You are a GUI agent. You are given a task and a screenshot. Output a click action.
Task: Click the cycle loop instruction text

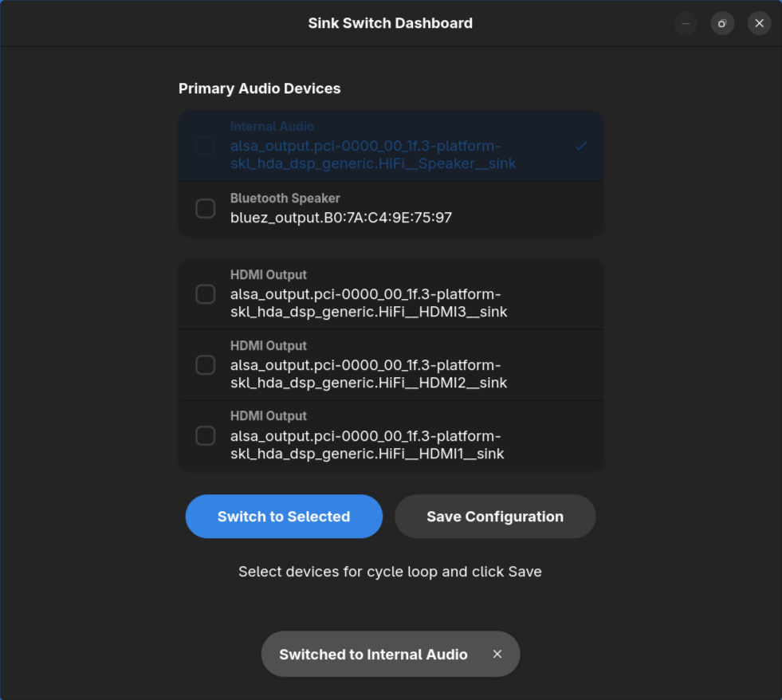click(x=390, y=572)
